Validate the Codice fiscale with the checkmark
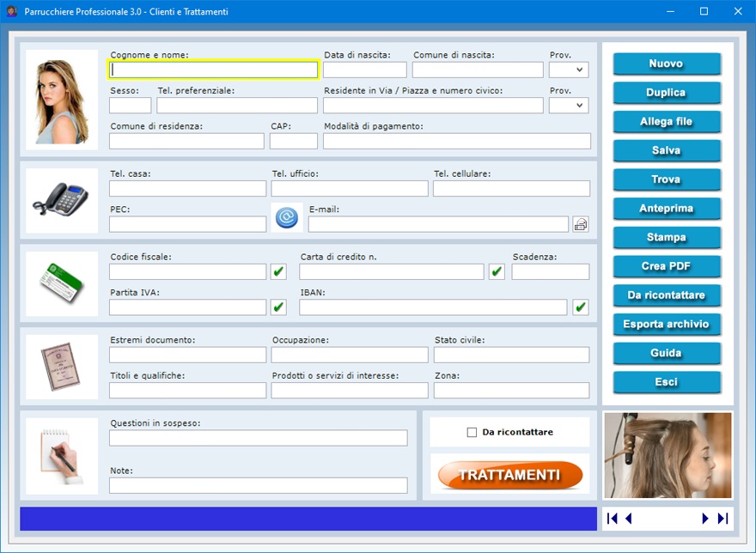This screenshot has width=756, height=553. point(278,271)
